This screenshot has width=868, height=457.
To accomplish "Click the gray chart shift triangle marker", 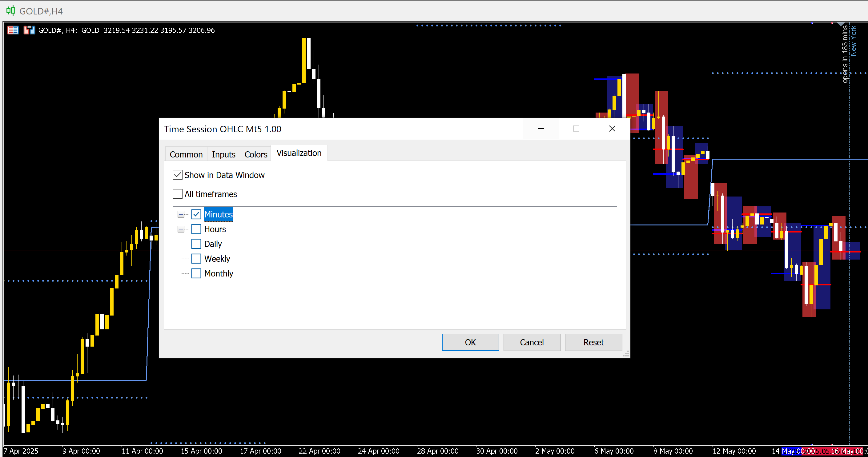I will pyautogui.click(x=840, y=24).
